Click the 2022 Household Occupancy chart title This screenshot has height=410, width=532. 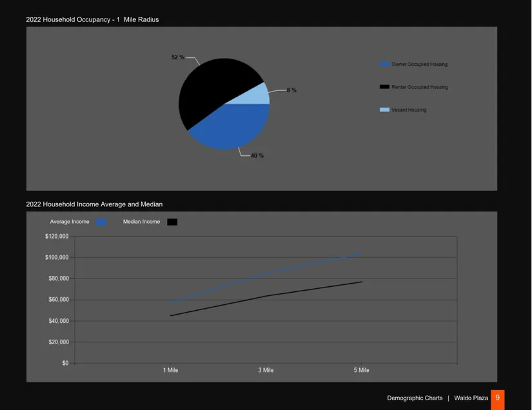click(92, 20)
